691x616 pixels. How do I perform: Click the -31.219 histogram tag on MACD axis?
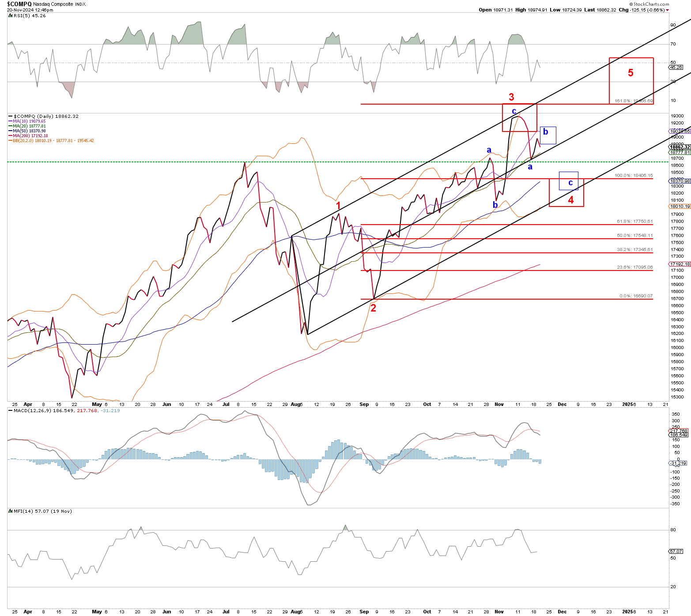[x=678, y=463]
